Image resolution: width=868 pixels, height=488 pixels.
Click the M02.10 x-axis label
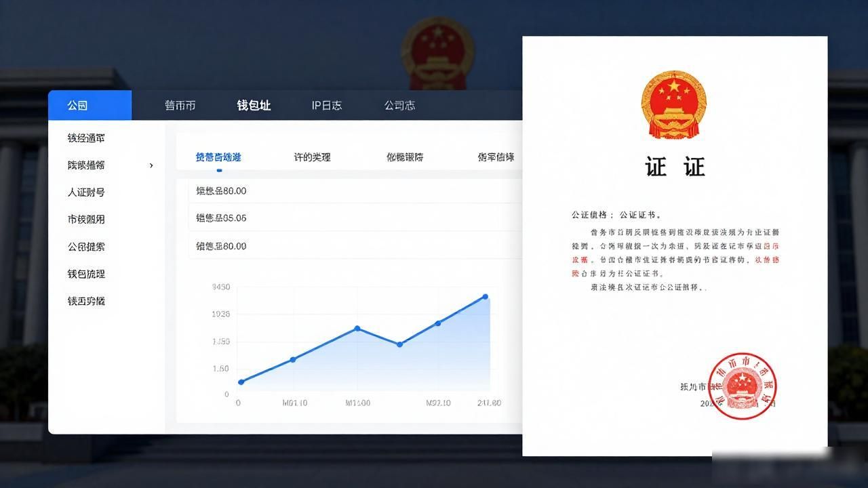[x=438, y=403]
